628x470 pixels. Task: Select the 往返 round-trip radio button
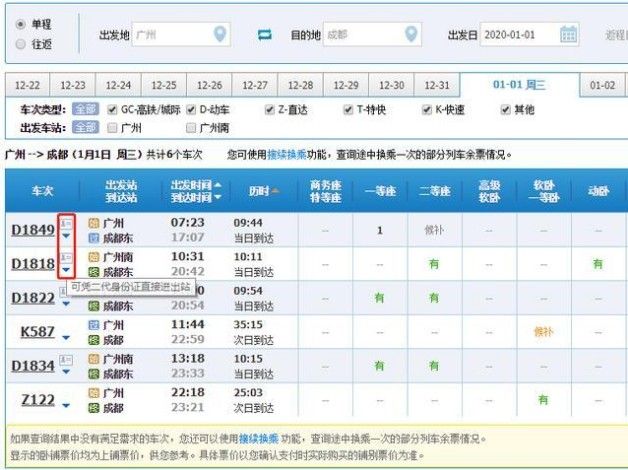pyautogui.click(x=20, y=44)
